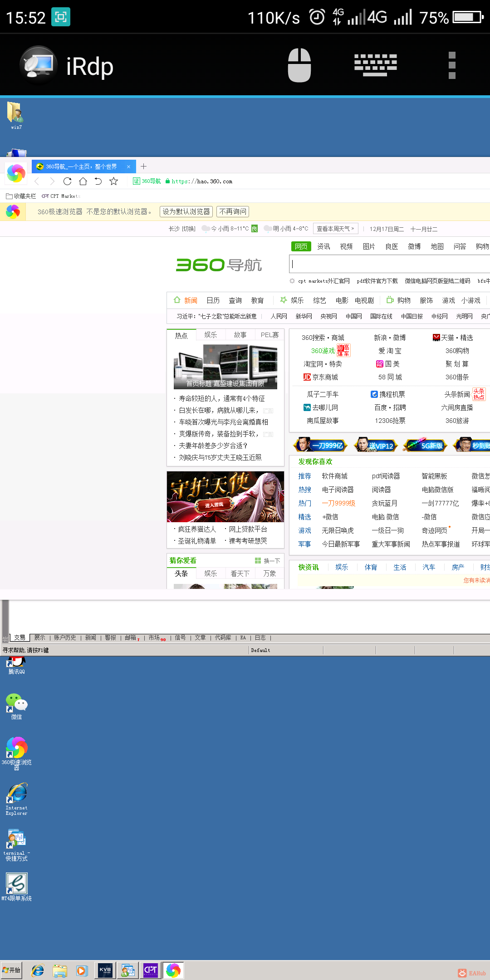This screenshot has height=980, width=490.
Task: Click 查看本周天气 button
Action: click(x=335, y=229)
